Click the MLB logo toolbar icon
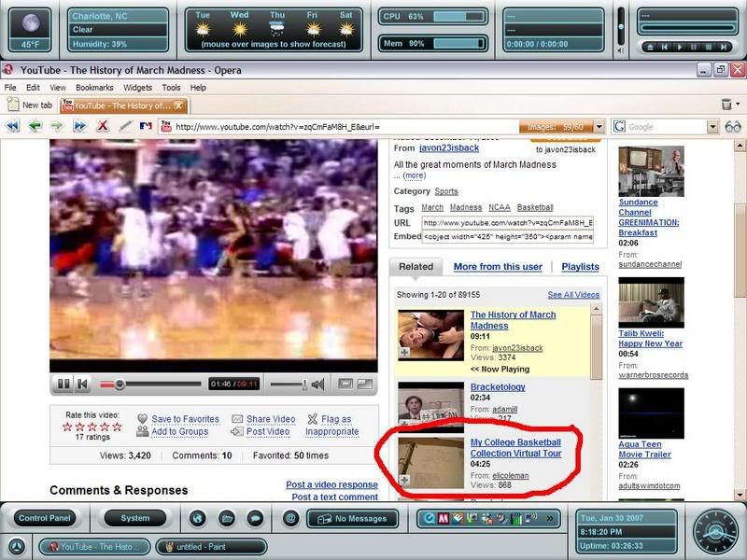This screenshot has width=747, height=560. point(146,126)
